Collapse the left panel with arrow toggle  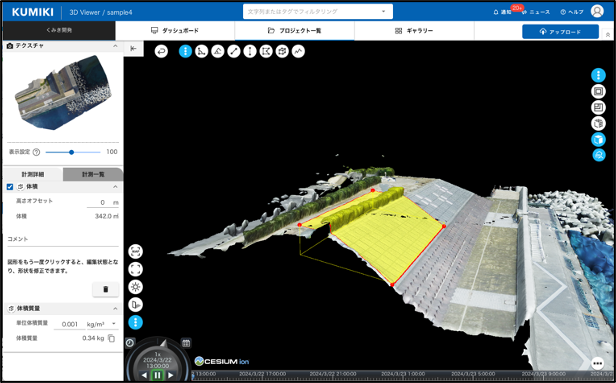click(x=133, y=48)
